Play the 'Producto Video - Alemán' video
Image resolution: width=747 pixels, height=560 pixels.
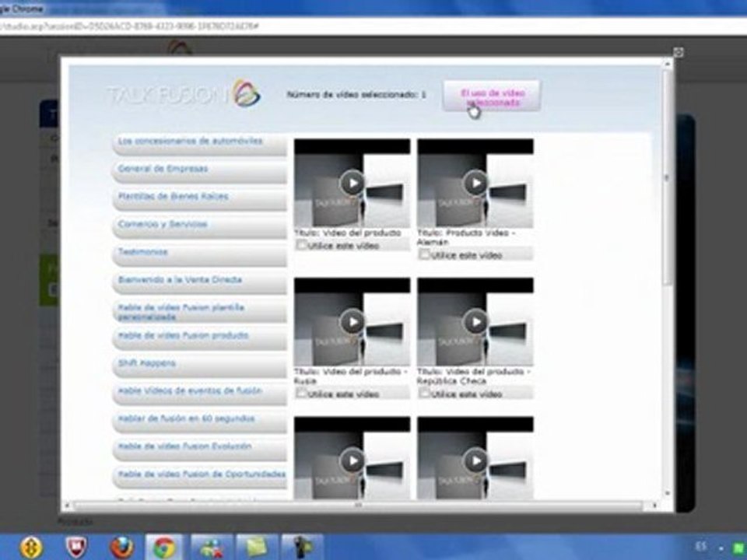point(475,183)
